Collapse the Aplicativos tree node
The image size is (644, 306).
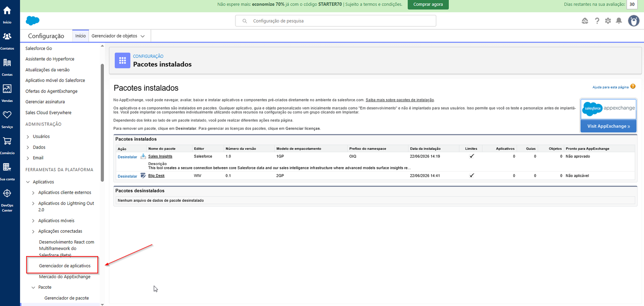coord(28,182)
